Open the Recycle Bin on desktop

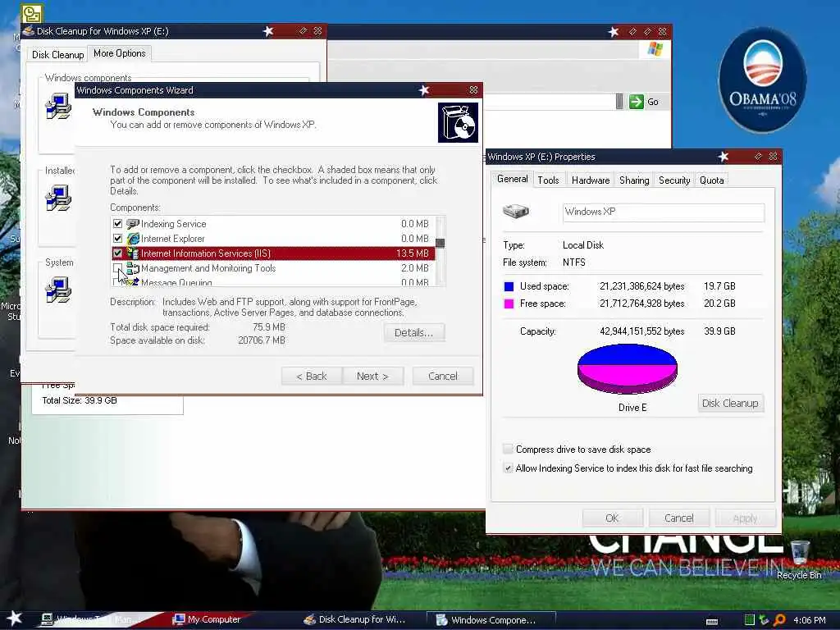click(799, 559)
